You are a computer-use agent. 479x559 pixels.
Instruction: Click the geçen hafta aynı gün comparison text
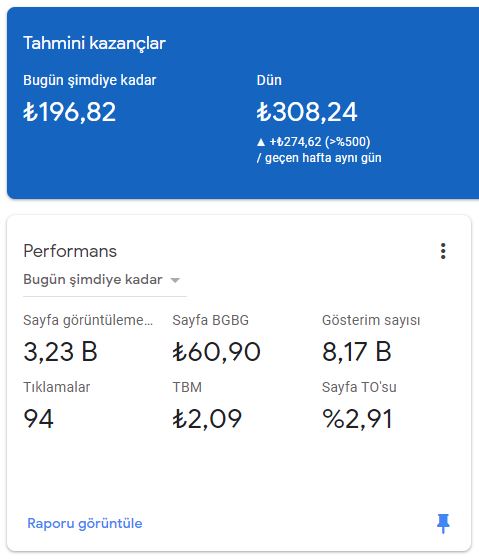point(323,158)
